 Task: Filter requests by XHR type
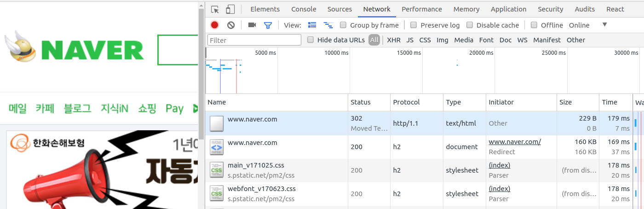click(394, 40)
